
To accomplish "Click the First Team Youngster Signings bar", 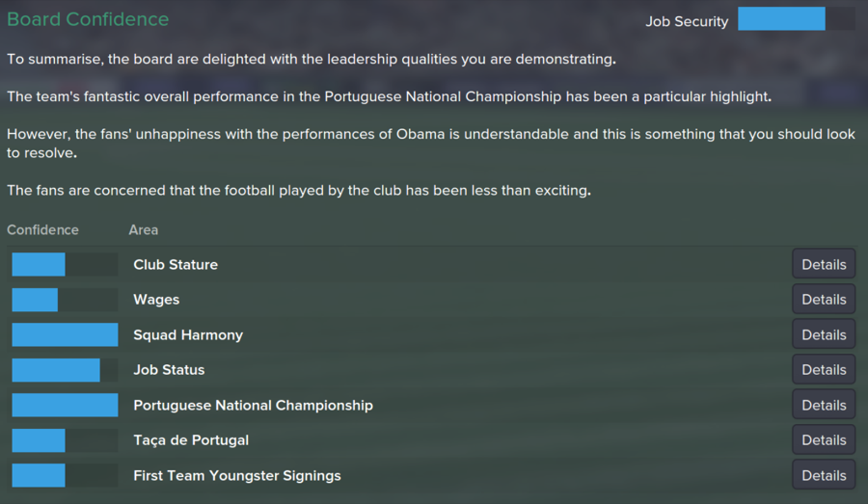I will coord(65,475).
